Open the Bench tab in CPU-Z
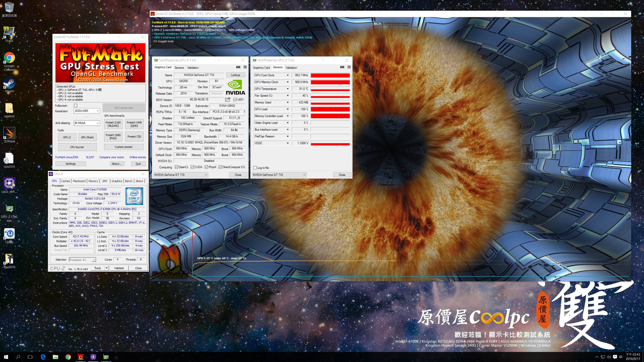Image resolution: width=644 pixels, height=362 pixels. pyautogui.click(x=129, y=181)
